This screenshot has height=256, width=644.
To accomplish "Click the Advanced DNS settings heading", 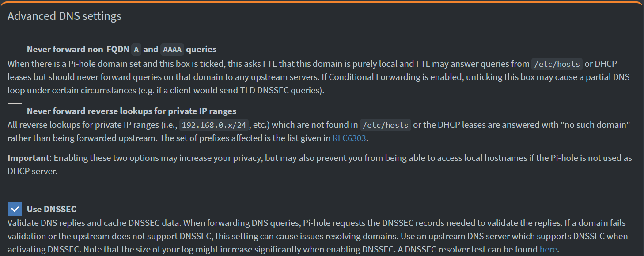I will (64, 16).
